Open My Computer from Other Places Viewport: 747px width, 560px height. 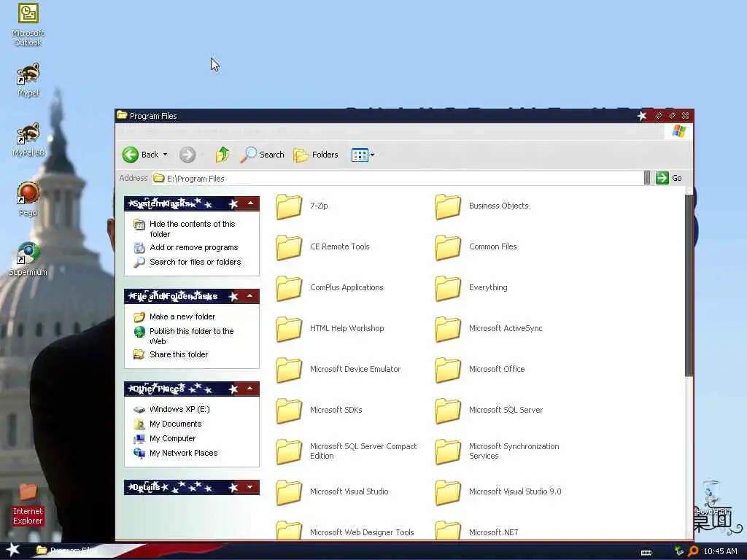click(x=172, y=438)
